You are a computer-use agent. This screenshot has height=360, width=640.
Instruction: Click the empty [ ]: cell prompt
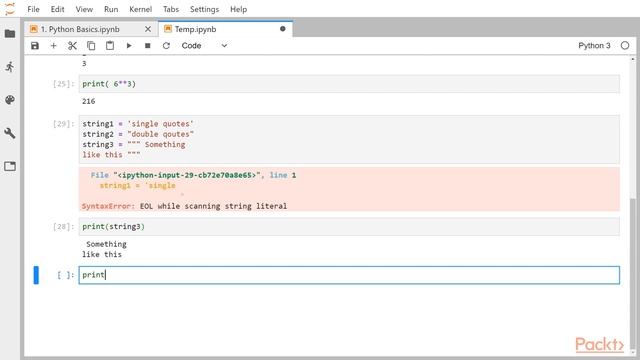(x=65, y=275)
